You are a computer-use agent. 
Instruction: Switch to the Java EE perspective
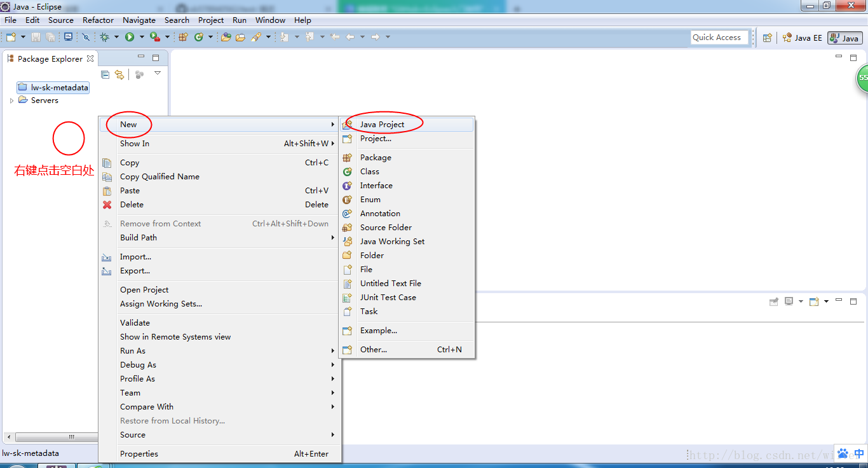(803, 38)
